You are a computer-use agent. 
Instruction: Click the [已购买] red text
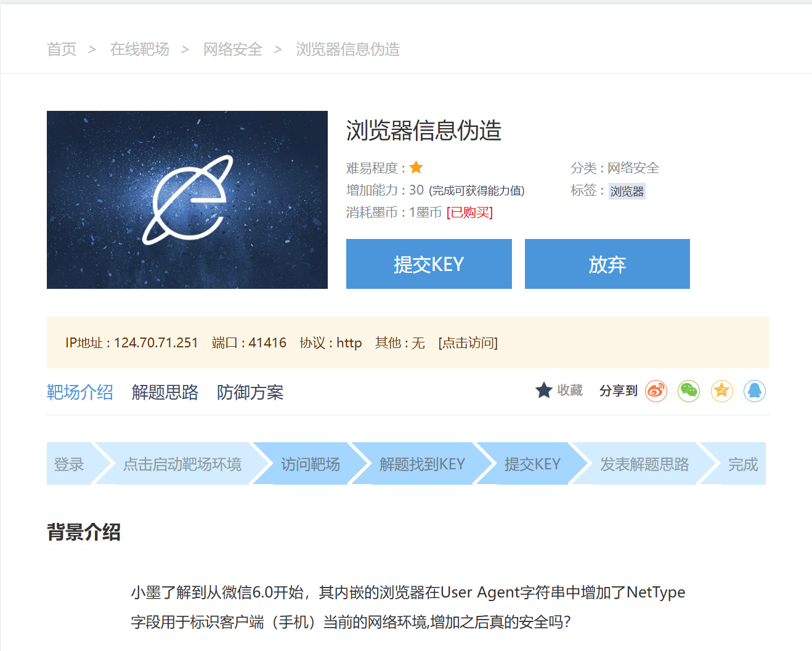coord(469,212)
